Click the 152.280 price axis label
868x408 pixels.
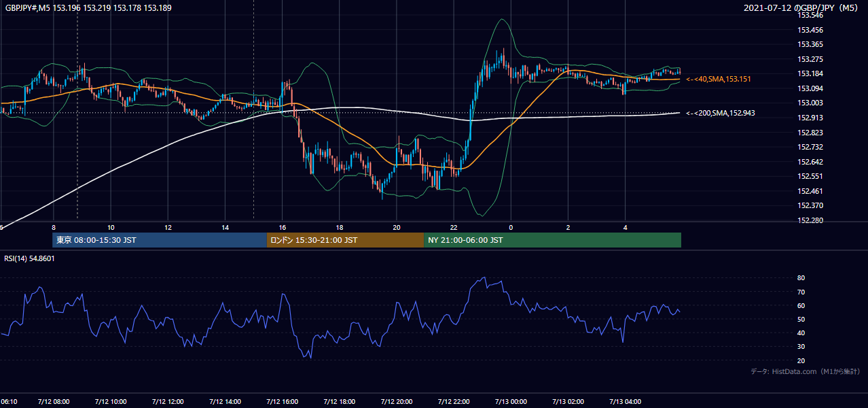(x=810, y=220)
